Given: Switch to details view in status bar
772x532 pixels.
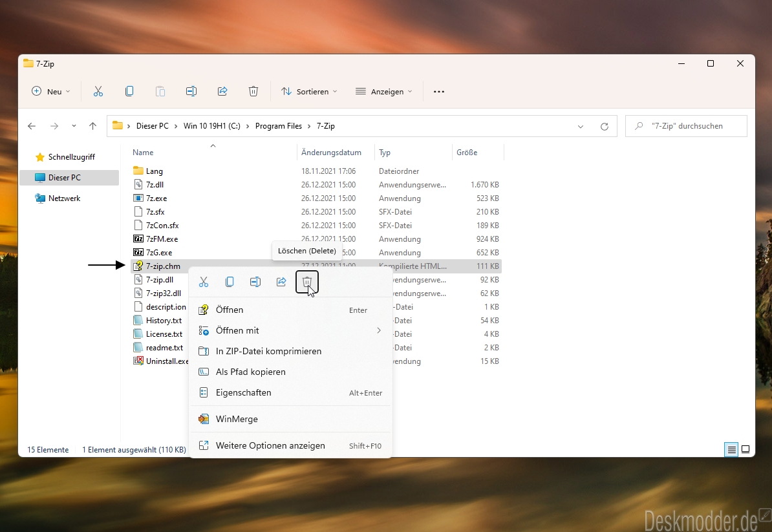Looking at the screenshot, I should (731, 449).
